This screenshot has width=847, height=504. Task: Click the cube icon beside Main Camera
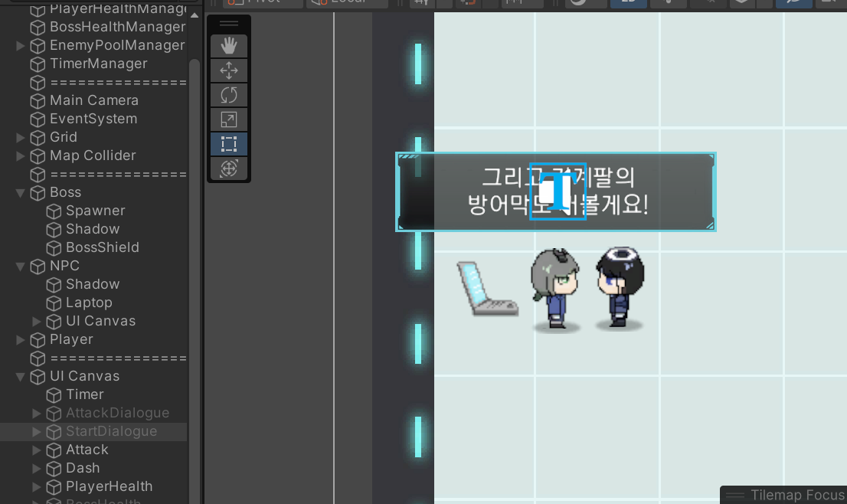click(x=38, y=101)
